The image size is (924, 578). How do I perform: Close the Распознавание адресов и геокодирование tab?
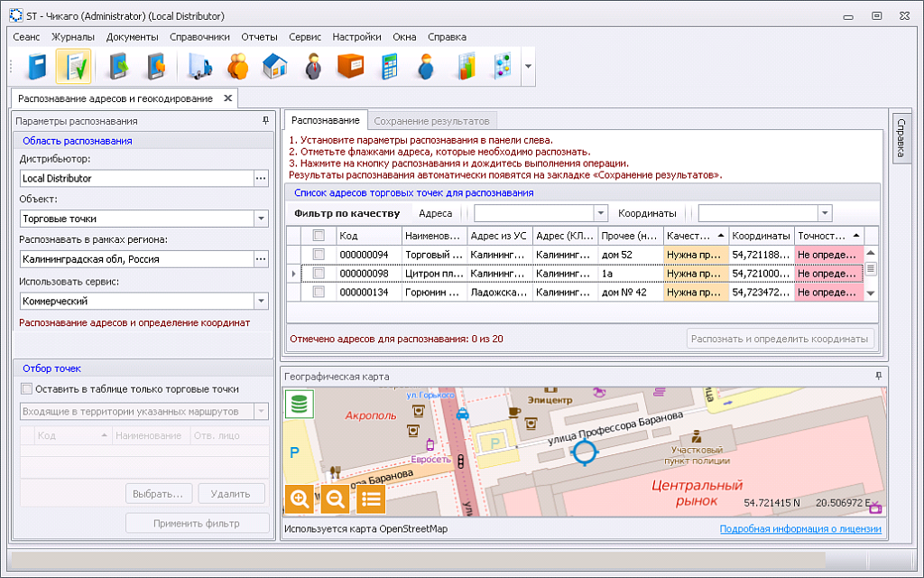(228, 98)
